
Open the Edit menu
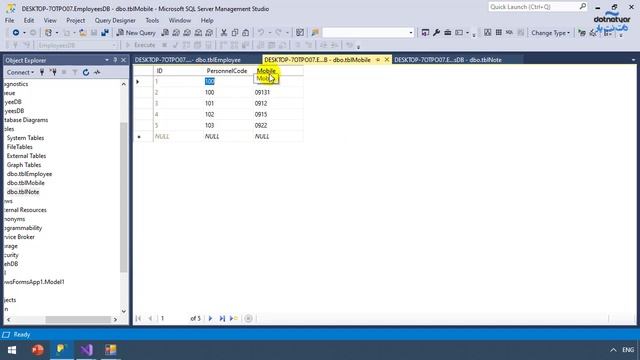(x=29, y=20)
